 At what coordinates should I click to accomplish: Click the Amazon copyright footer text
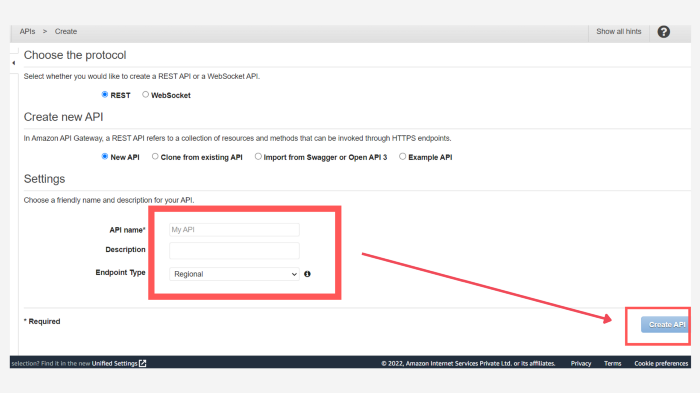coord(468,364)
